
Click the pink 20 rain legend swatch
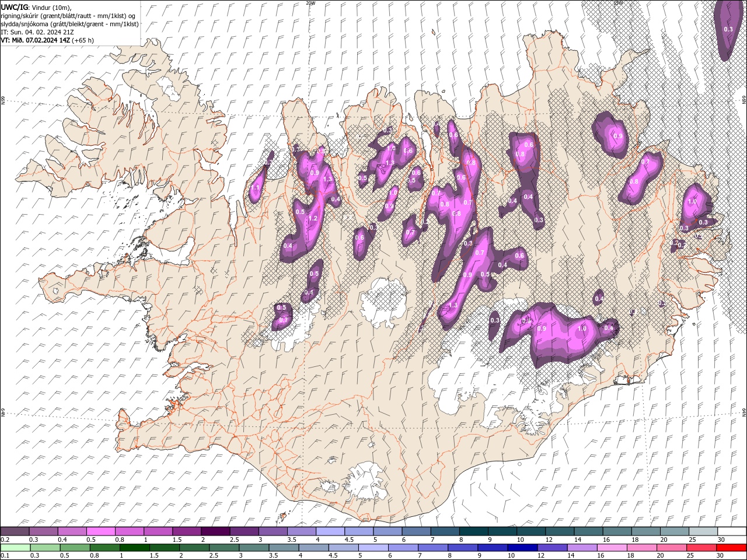click(x=671, y=548)
